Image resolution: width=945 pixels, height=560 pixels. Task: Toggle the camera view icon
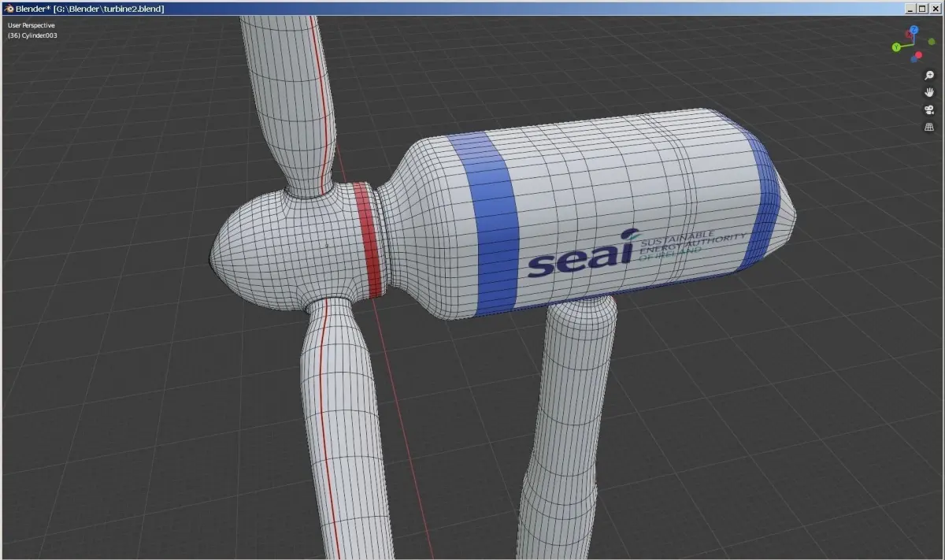929,109
